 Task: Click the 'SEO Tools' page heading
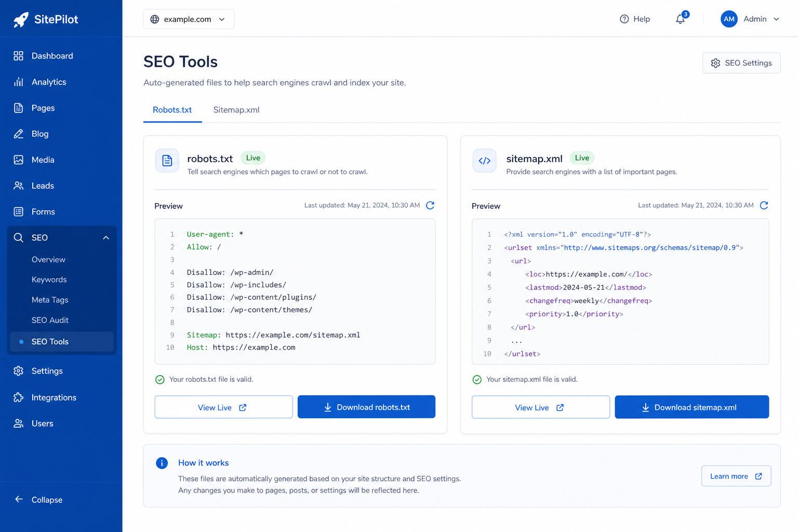180,62
